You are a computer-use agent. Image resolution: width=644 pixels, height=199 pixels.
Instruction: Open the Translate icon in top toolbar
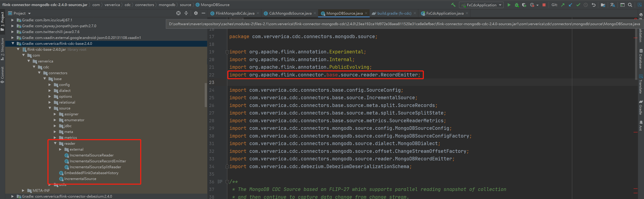pyautogui.click(x=613, y=5)
